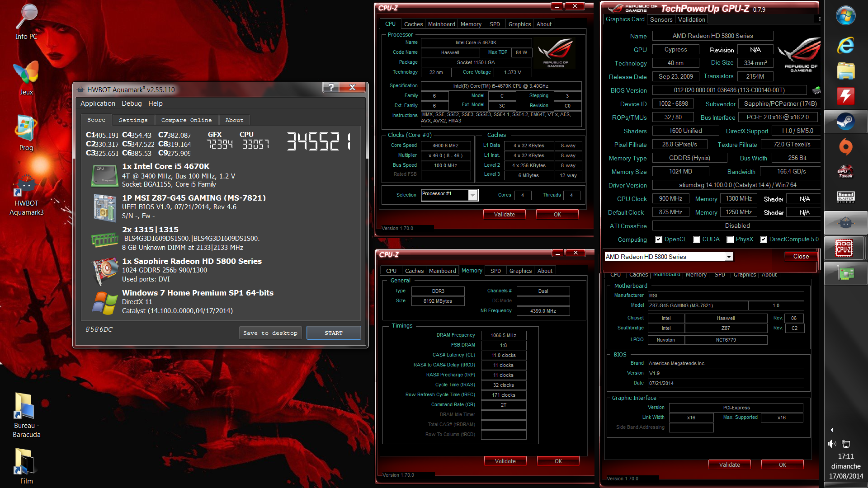
Task: Toggle the OpenCL checkbox in GPU-Z
Action: pos(659,239)
